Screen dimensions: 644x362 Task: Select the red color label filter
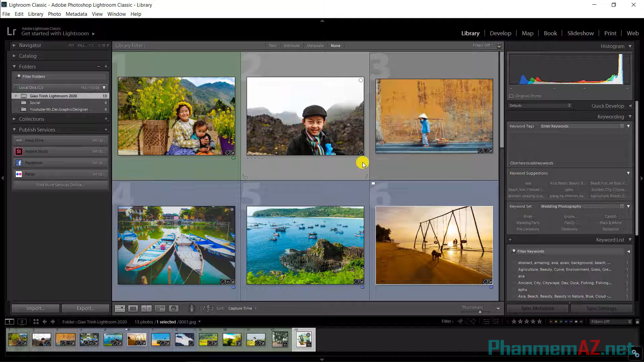point(551,321)
